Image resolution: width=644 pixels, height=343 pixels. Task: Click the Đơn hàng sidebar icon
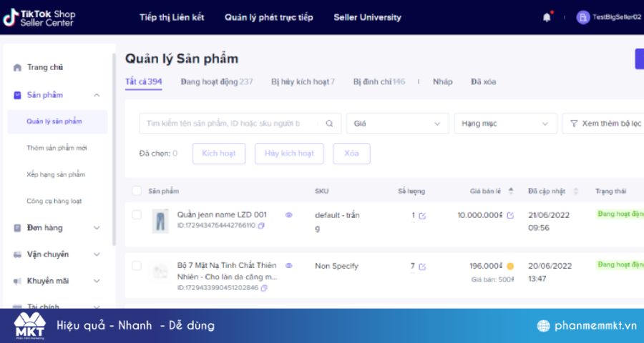17,228
